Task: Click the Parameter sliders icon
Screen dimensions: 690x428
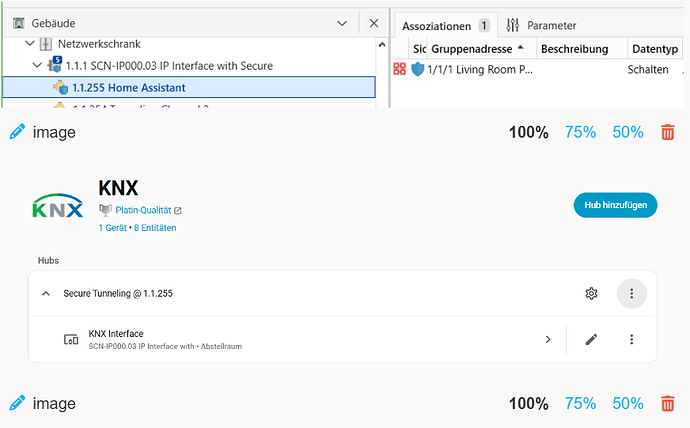Action: click(512, 25)
